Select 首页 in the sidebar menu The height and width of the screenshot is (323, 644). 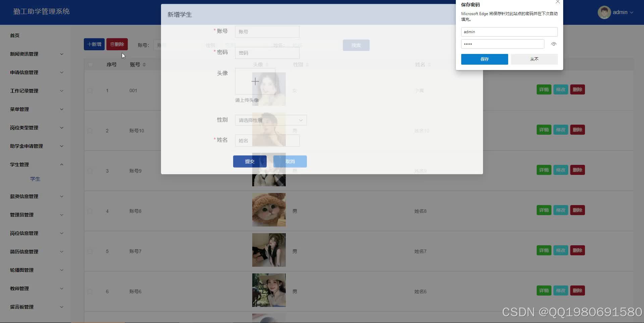[15, 35]
